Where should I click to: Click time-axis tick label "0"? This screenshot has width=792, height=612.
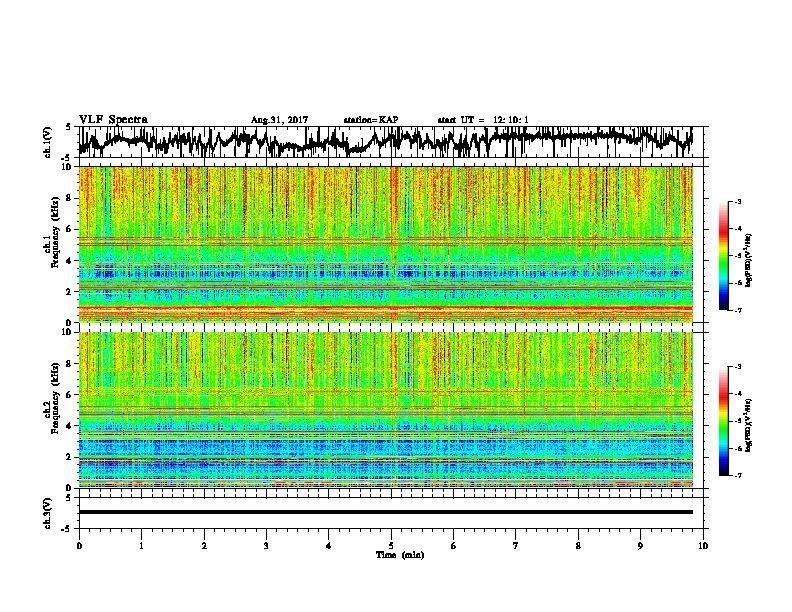[79, 546]
